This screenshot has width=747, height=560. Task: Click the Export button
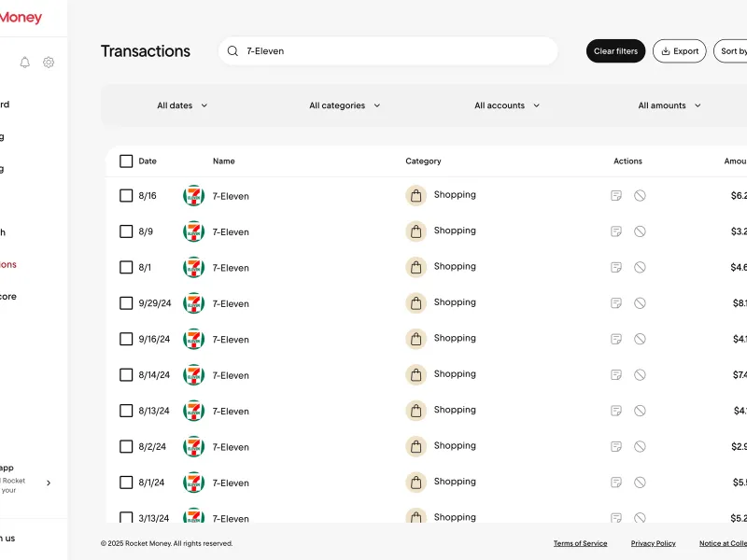[x=680, y=51]
